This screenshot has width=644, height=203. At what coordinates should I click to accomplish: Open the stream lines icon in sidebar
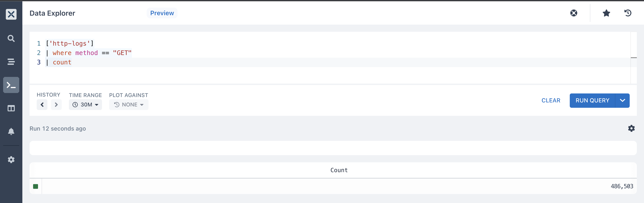(x=11, y=61)
